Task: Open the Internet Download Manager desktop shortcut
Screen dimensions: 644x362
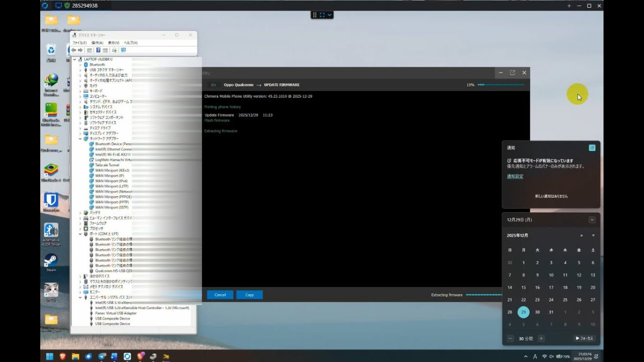Action: (51, 85)
